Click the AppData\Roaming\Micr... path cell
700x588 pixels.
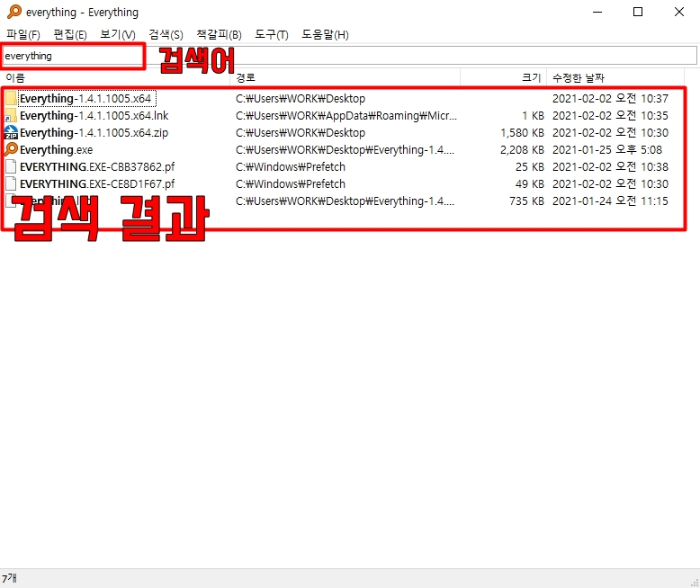pyautogui.click(x=346, y=116)
